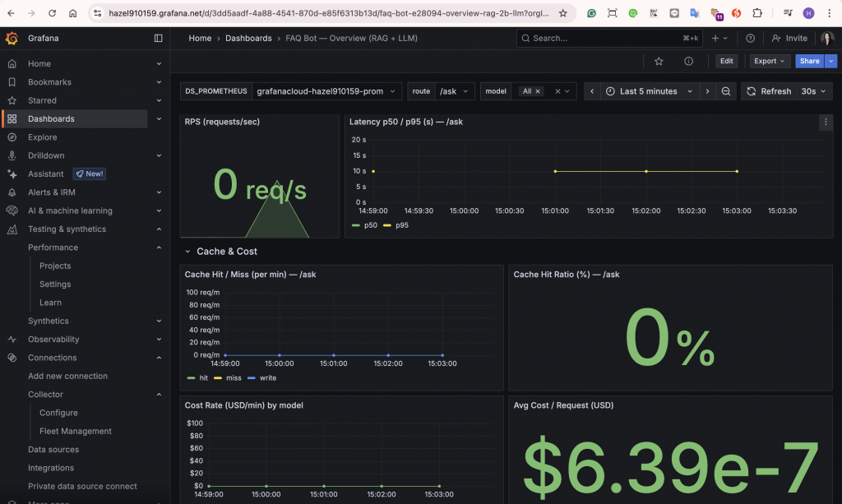This screenshot has height=504, width=842.
Task: Click the Share button
Action: pos(809,61)
